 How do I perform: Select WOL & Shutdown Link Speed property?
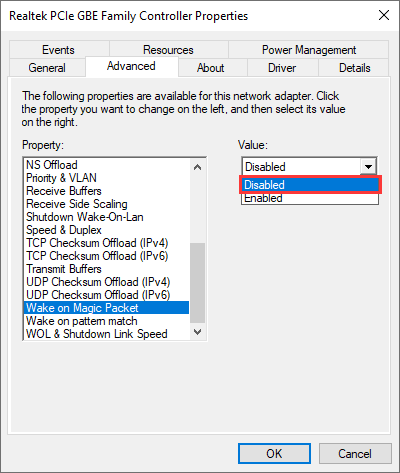97,334
